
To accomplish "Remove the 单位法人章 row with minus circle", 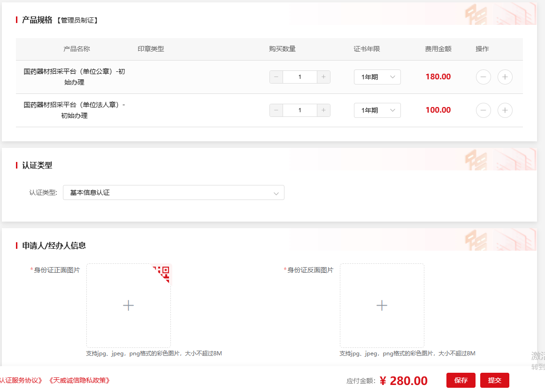I will click(x=483, y=110).
